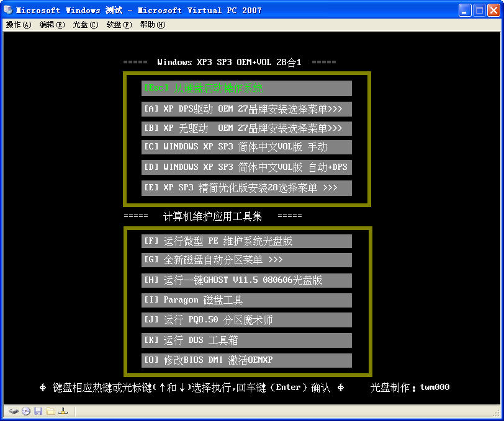Open the 操作(A) menu
Image resolution: width=504 pixels, height=421 pixels.
19,25
